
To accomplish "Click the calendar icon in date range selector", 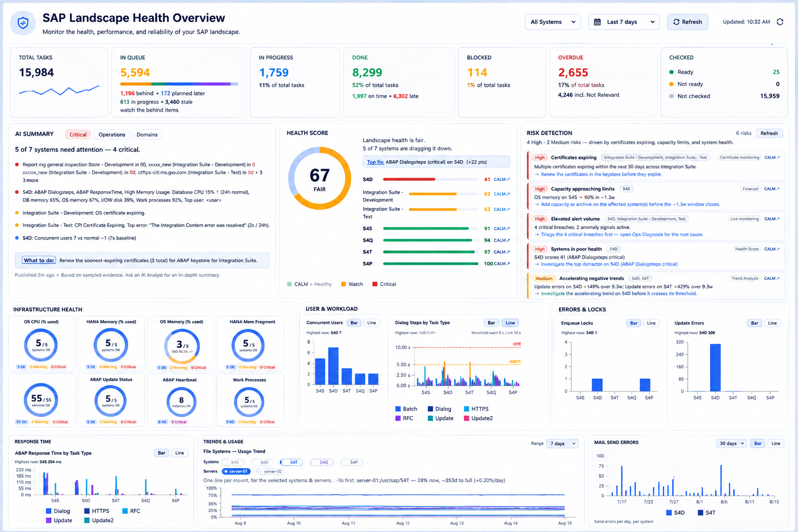I will tap(597, 22).
